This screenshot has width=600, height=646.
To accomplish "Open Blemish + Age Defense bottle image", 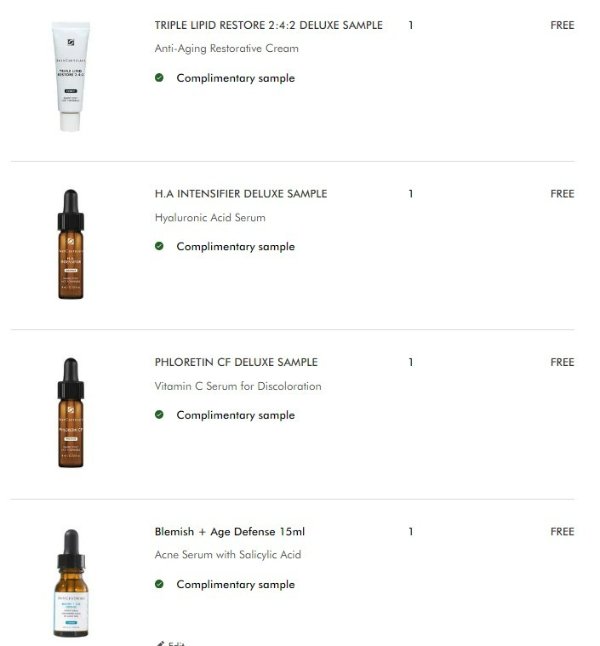I will [x=71, y=583].
